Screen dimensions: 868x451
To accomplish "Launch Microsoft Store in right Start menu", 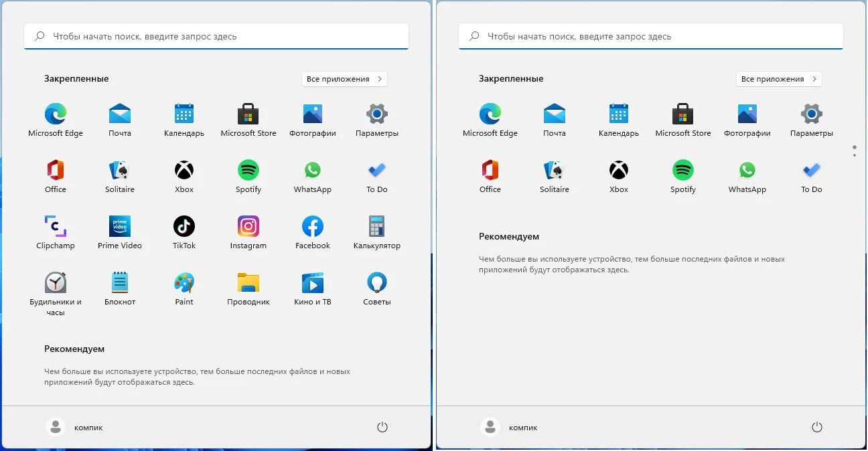I will 683,120.
